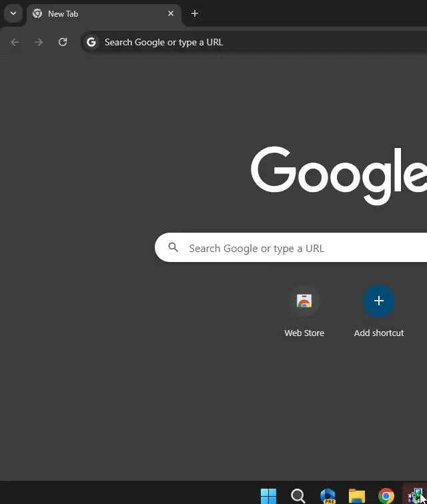Click the Add shortcut label
The image size is (427, 504).
[379, 333]
